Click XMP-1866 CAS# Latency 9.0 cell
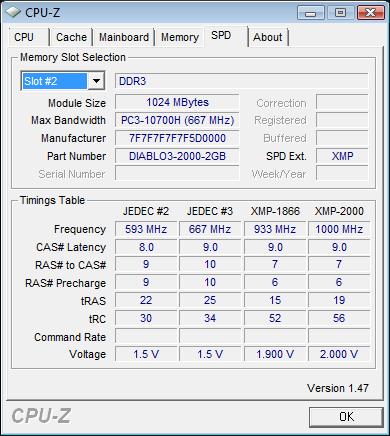The image size is (390, 436). [275, 247]
